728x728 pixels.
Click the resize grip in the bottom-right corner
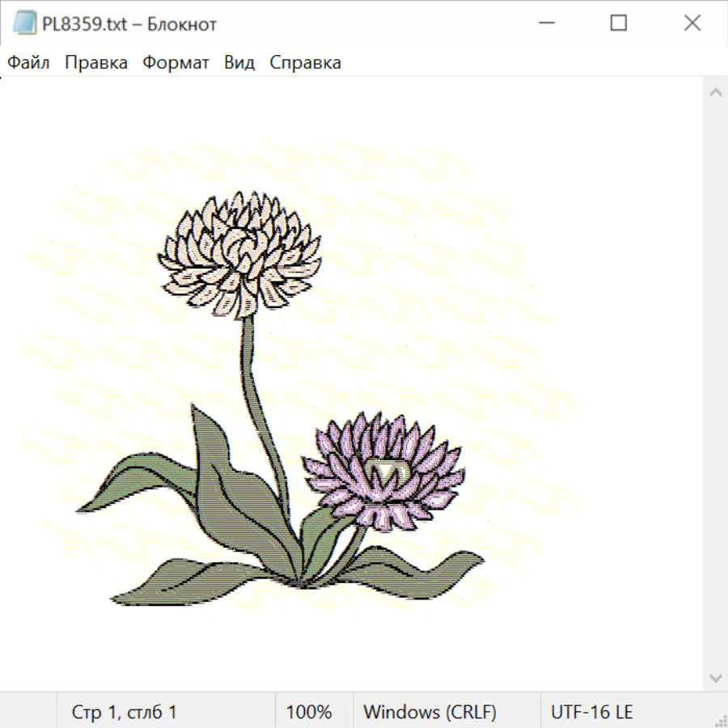click(720, 720)
